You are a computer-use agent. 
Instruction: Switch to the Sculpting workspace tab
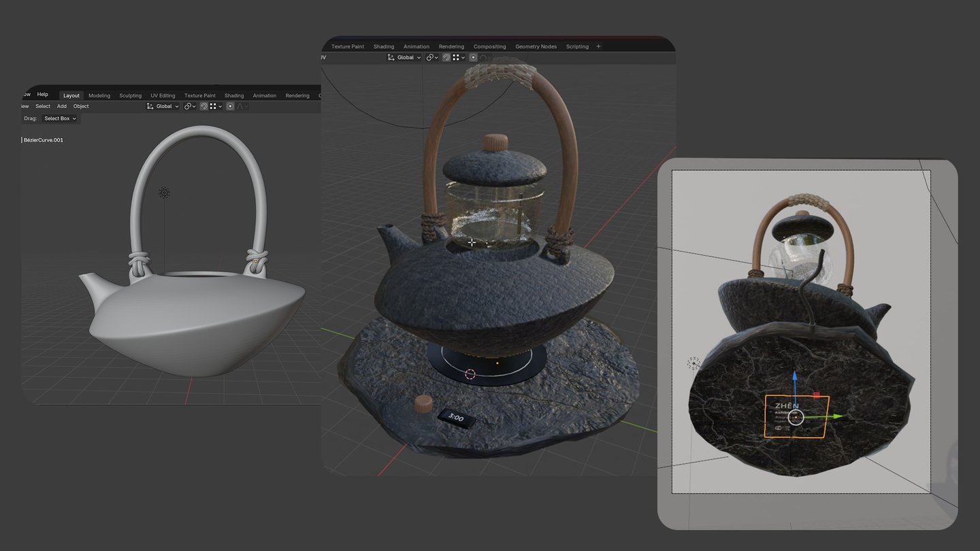131,96
